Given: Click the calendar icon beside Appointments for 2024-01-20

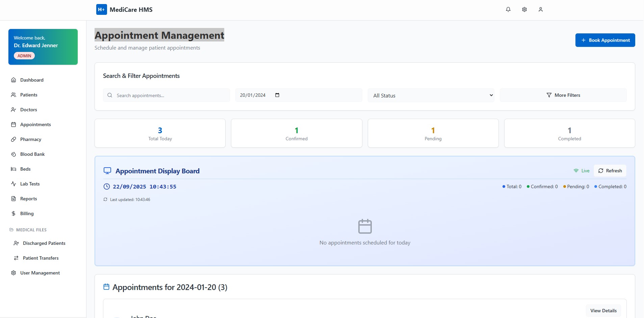Looking at the screenshot, I should point(106,287).
